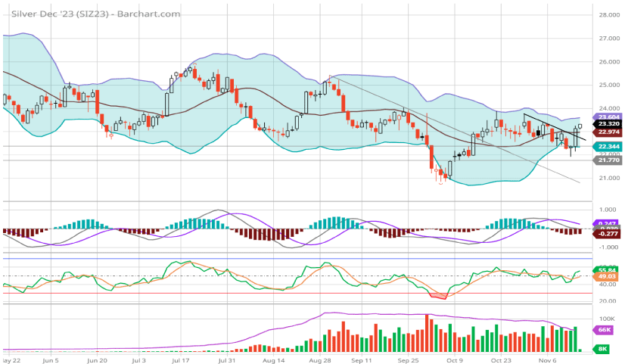Click the Sep 25 date axis label
Viewport: 625px width, 364px height.
408,361
